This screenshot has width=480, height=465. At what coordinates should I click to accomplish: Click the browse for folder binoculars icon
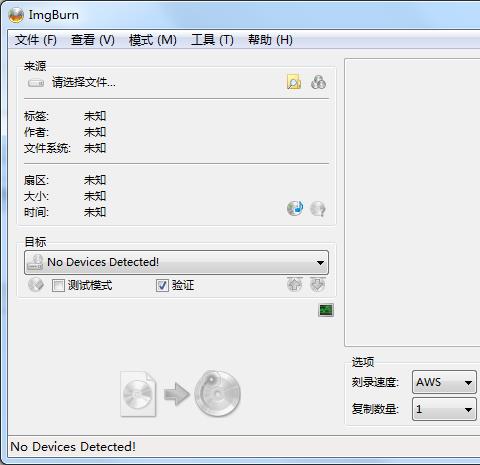coord(318,82)
